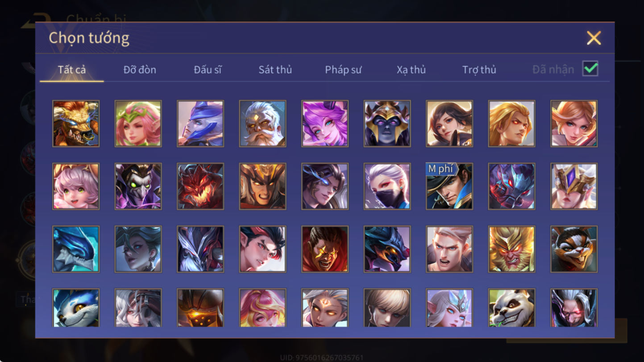Pick the golden monkey king hero
The height and width of the screenshot is (362, 644).
(511, 249)
